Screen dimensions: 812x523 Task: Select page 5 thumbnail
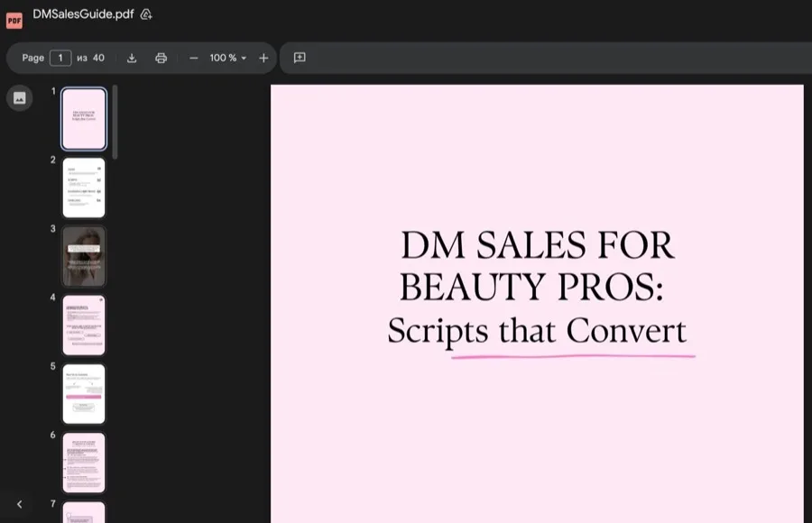[84, 394]
